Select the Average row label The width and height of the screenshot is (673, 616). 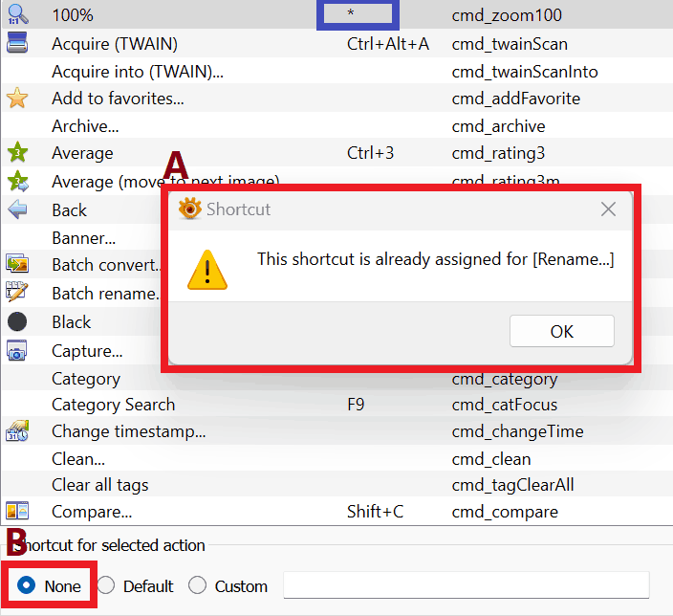pyautogui.click(x=82, y=153)
